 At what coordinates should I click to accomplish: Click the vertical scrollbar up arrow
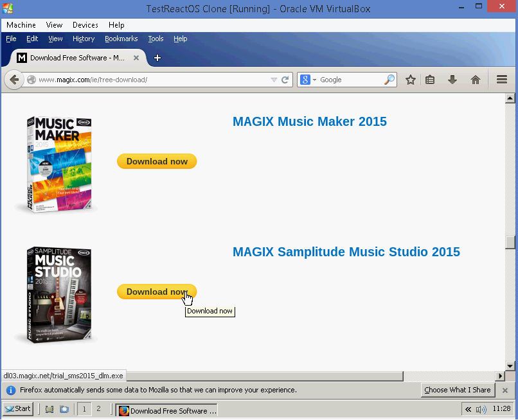coord(510,98)
